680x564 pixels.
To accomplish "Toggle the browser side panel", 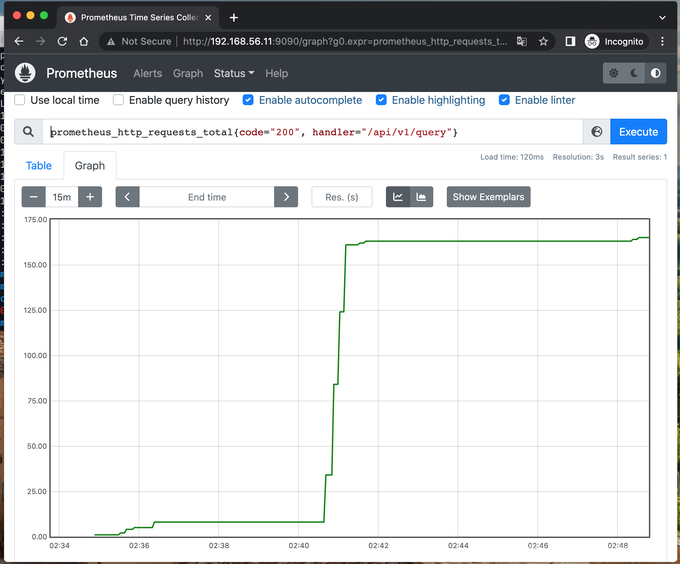I will click(570, 42).
